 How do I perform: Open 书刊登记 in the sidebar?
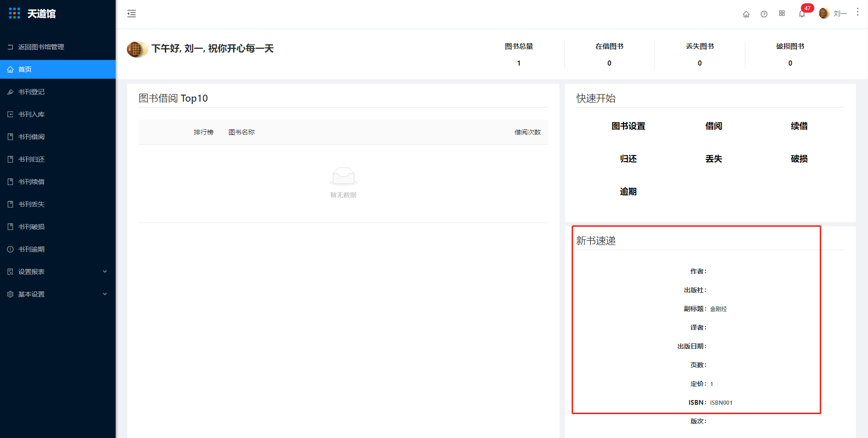[58, 92]
